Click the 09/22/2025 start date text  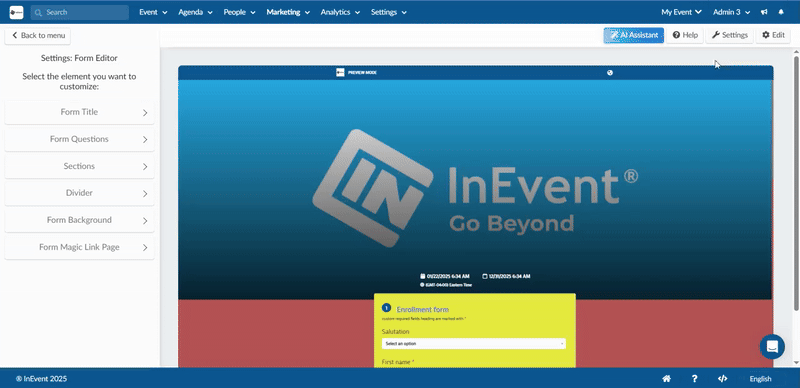pos(448,276)
